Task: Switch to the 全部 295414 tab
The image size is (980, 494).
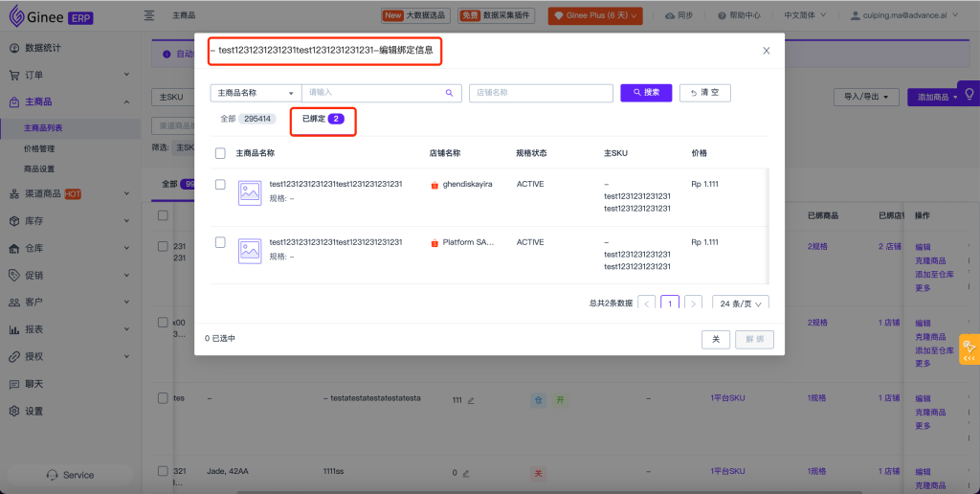Action: point(246,120)
